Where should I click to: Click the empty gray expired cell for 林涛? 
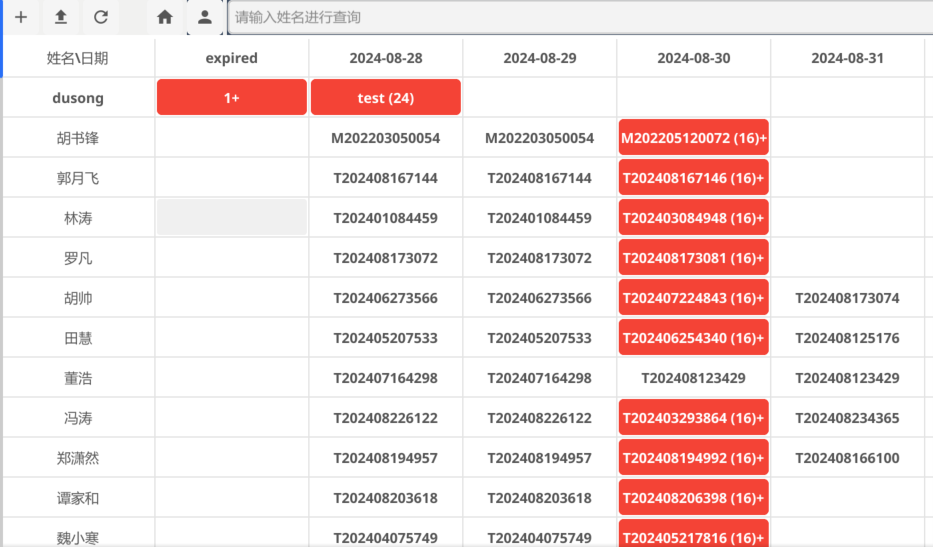pos(231,218)
